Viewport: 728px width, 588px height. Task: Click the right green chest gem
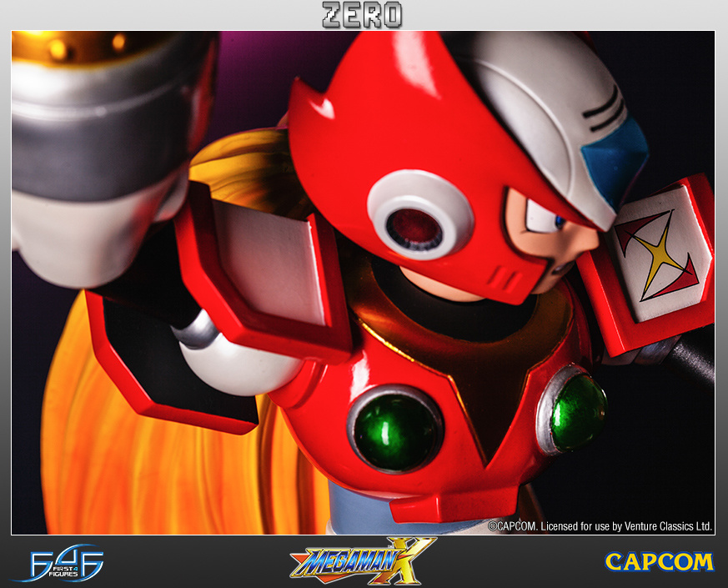577,411
